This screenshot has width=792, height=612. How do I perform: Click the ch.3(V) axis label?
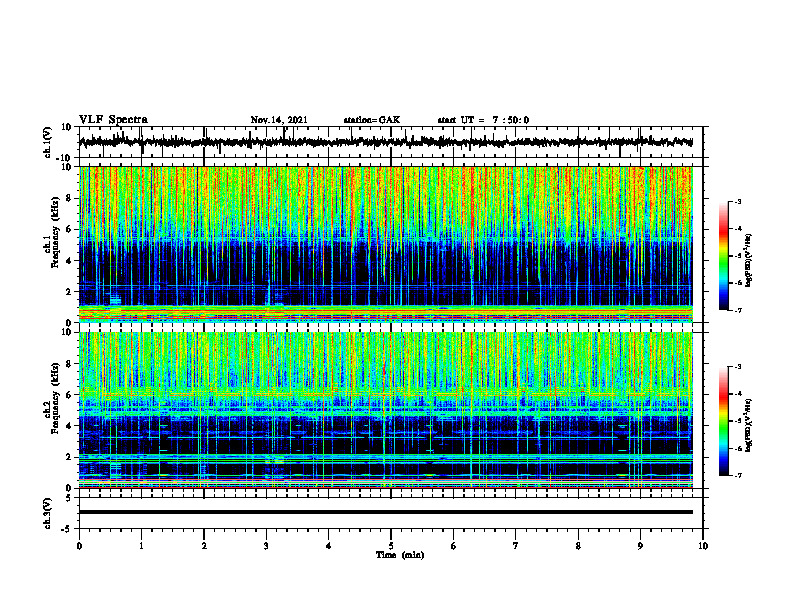coord(48,513)
